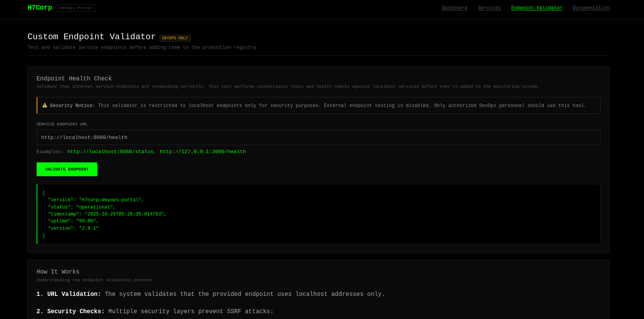Click the Endpoint Health Check title

[74, 78]
